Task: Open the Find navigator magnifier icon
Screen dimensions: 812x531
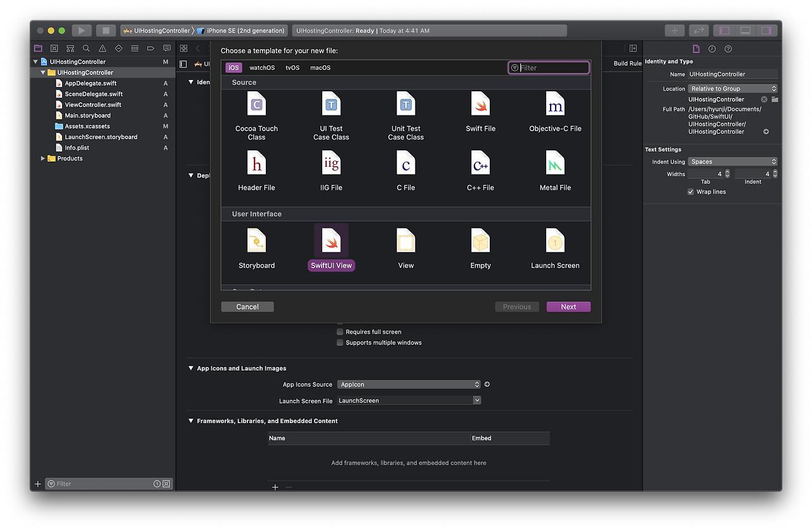Action: [x=86, y=48]
